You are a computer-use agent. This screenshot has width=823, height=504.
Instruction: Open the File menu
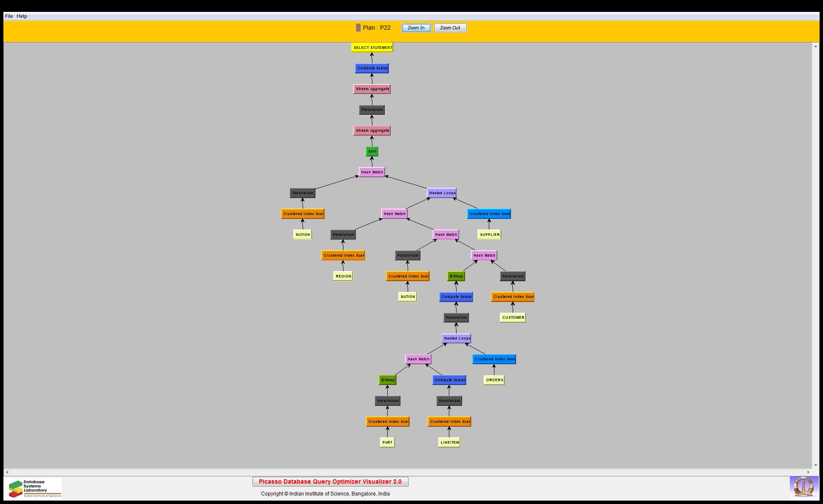click(x=9, y=16)
